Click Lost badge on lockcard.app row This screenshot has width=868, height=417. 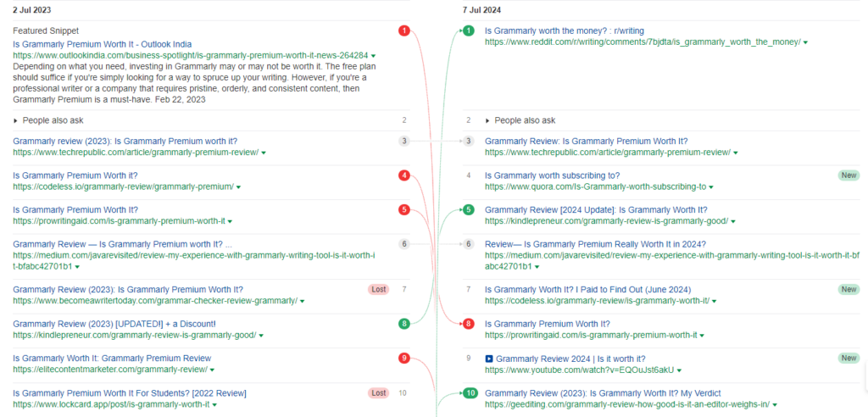(379, 393)
